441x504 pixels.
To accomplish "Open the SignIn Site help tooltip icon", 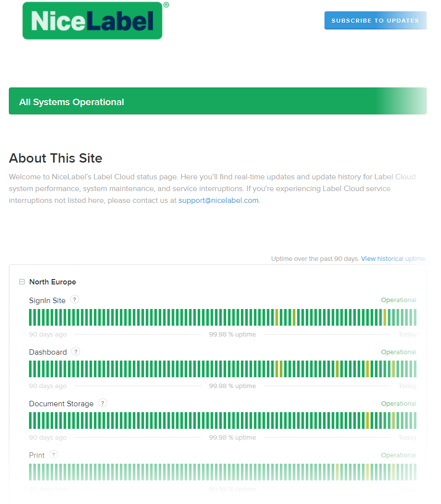I will (75, 300).
